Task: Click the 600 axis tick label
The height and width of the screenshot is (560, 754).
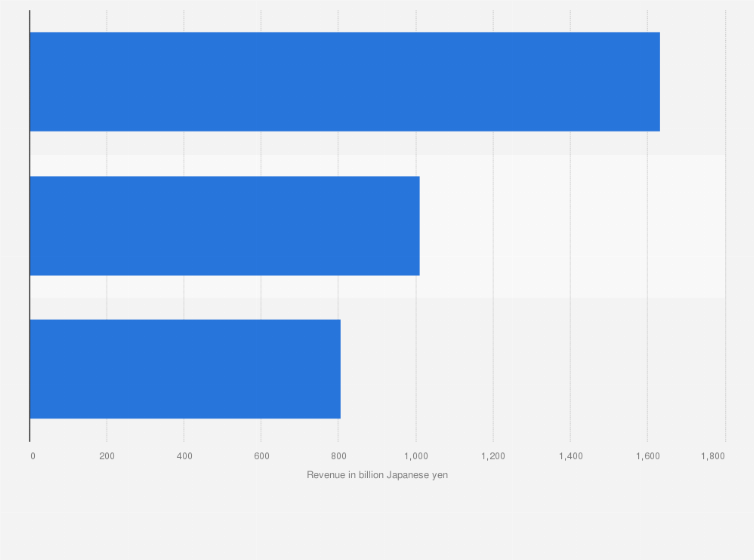Action: click(262, 456)
